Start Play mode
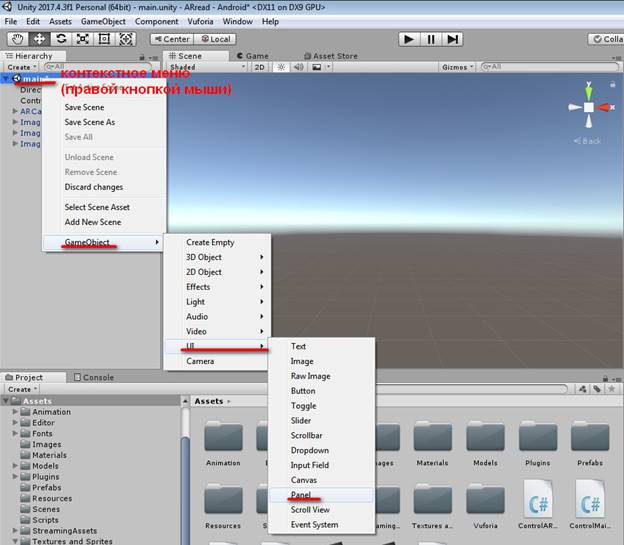This screenshot has height=545, width=624. (409, 39)
